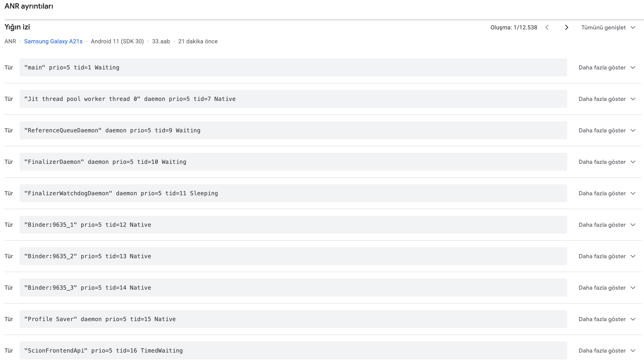
Task: Select the Binder:9635_3 tid=14 Native row
Action: (x=293, y=288)
